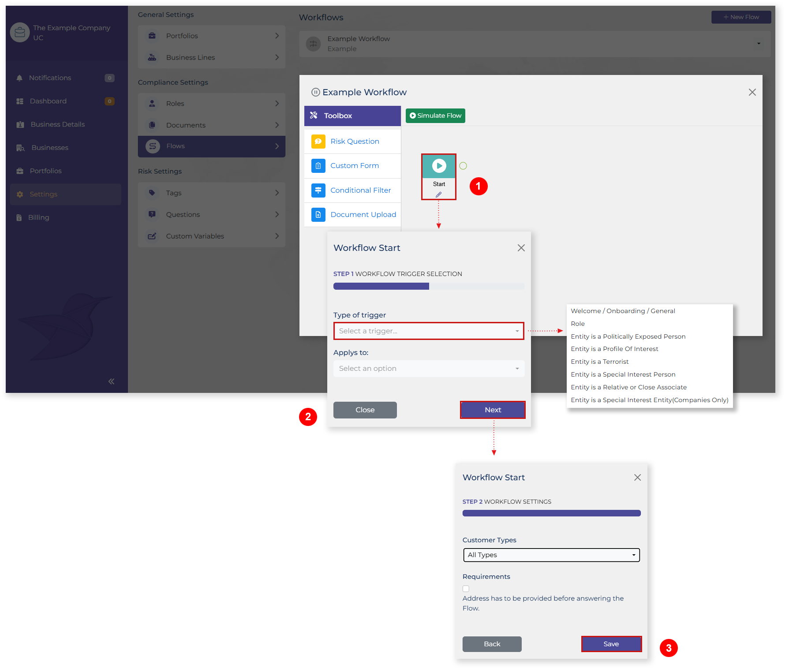Click the Billing icon in sidebar
The image size is (789, 672).
tap(19, 218)
